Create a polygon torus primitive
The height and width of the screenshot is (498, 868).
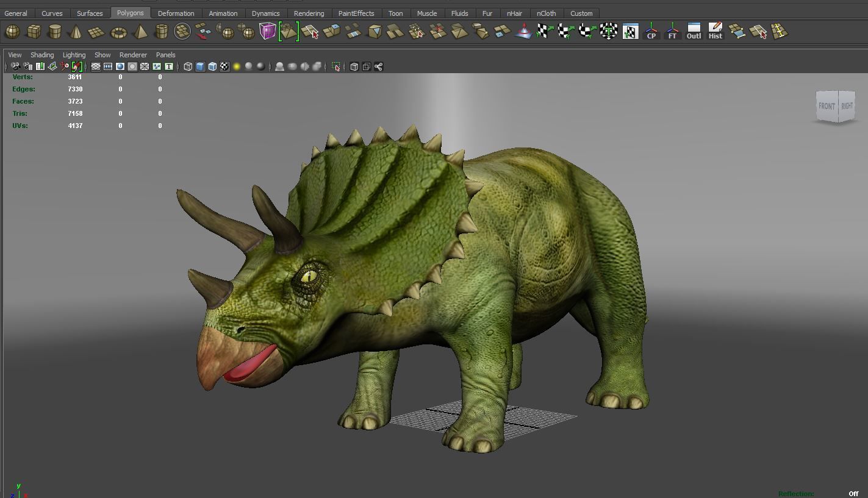(x=118, y=31)
